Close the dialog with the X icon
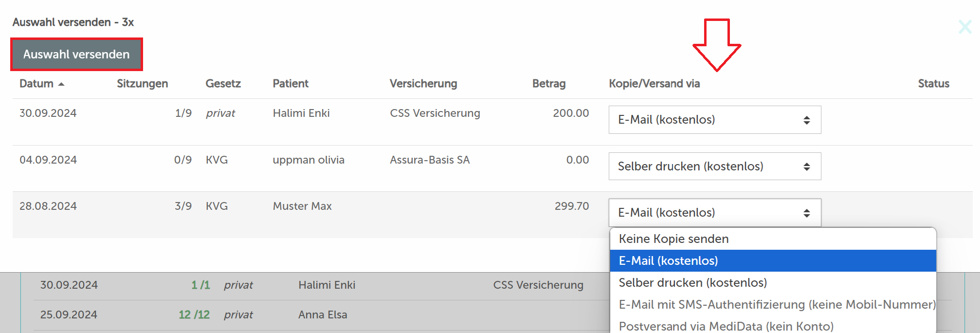The width and height of the screenshot is (980, 333). (965, 27)
